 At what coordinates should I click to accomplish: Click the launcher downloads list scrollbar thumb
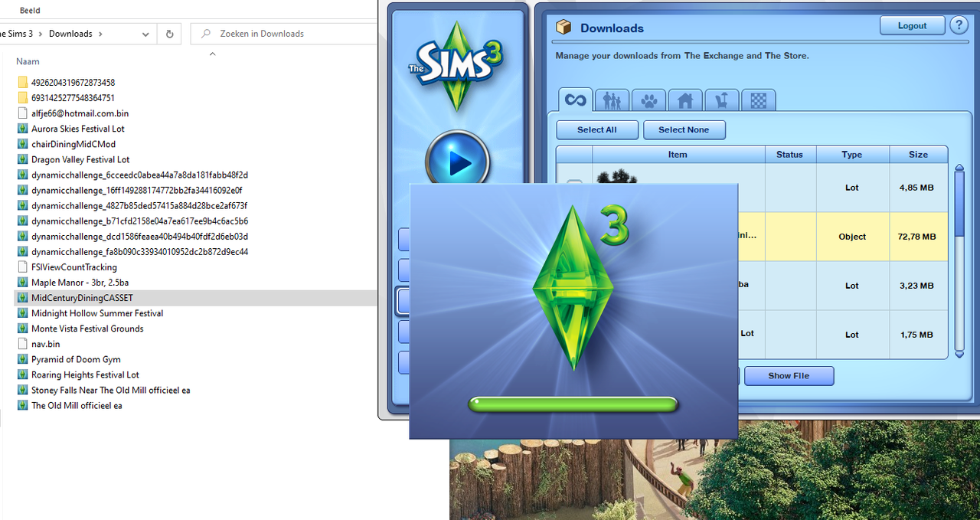(x=959, y=202)
